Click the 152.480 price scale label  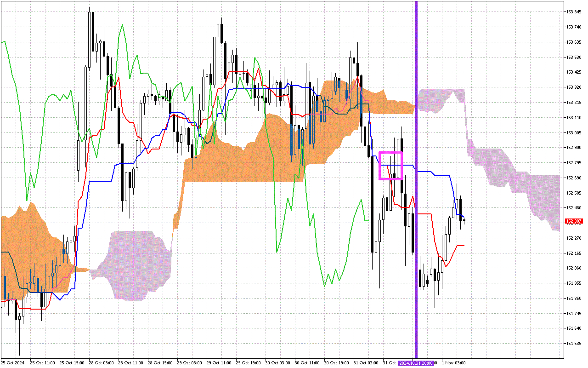574,208
